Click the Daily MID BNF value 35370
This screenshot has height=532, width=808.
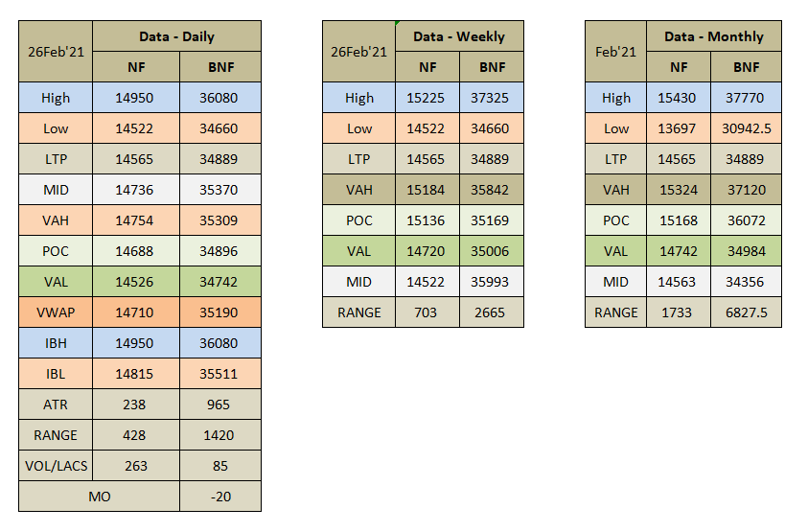click(x=219, y=190)
